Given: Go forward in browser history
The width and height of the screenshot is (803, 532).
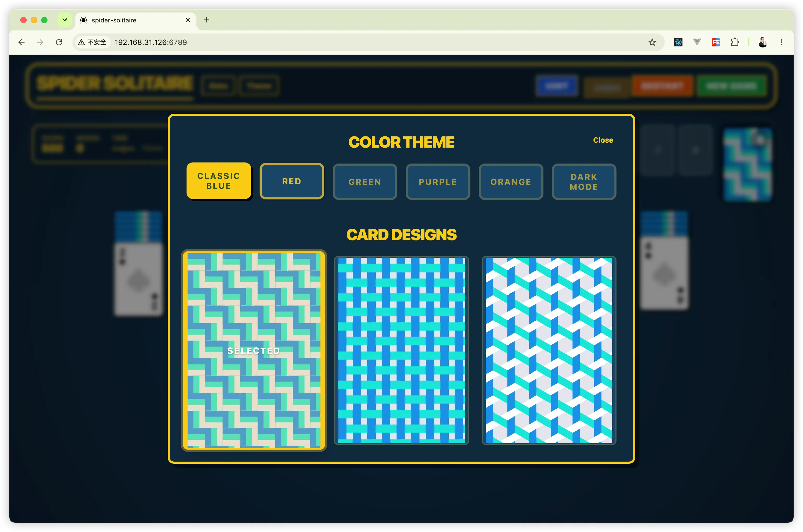Looking at the screenshot, I should (x=40, y=42).
